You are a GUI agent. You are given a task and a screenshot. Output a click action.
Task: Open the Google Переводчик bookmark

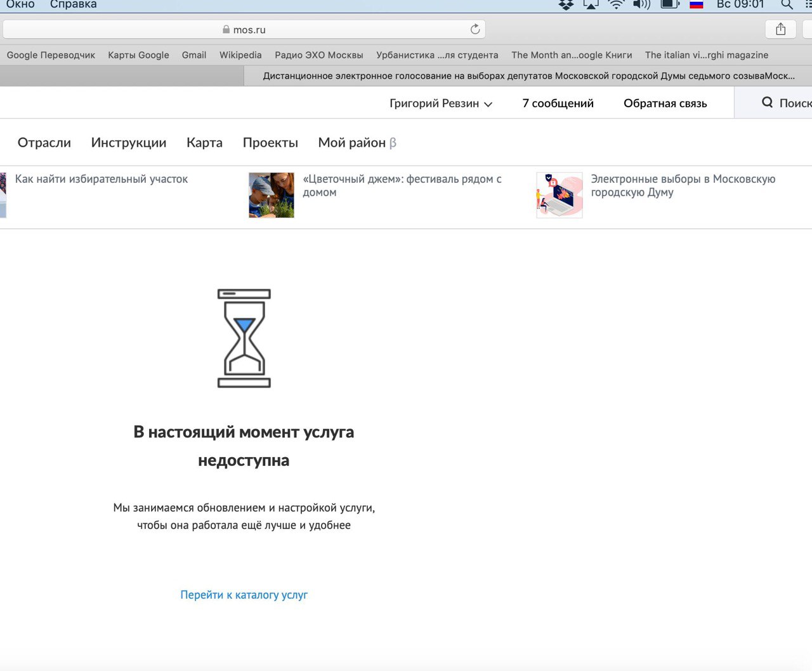(x=51, y=55)
